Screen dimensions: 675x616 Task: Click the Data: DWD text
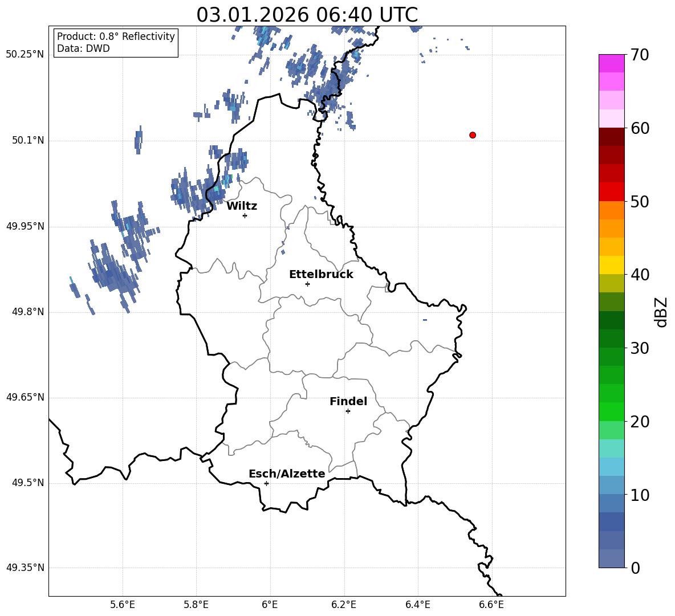[x=83, y=48]
